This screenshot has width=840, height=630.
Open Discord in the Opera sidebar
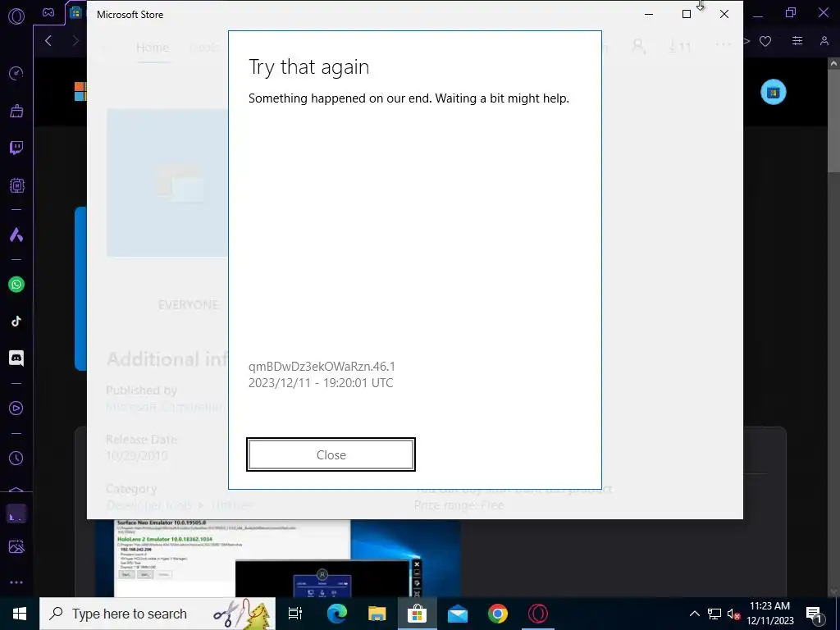click(x=16, y=358)
